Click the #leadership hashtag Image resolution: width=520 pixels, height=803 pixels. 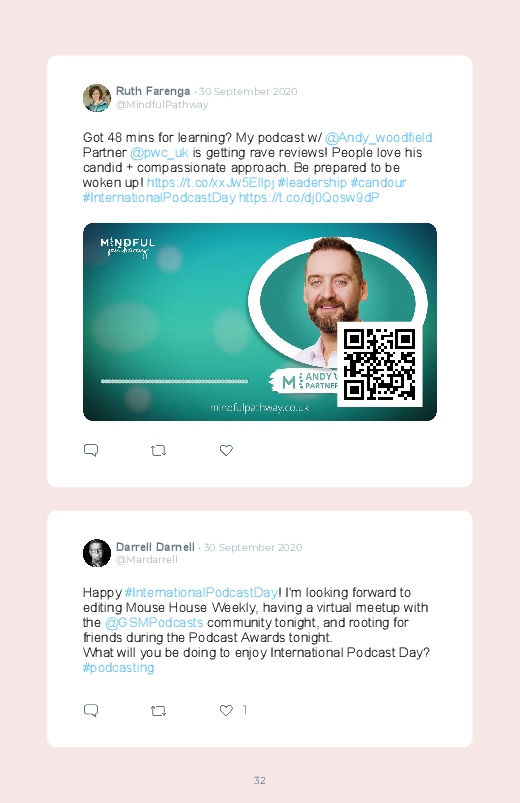coord(312,183)
